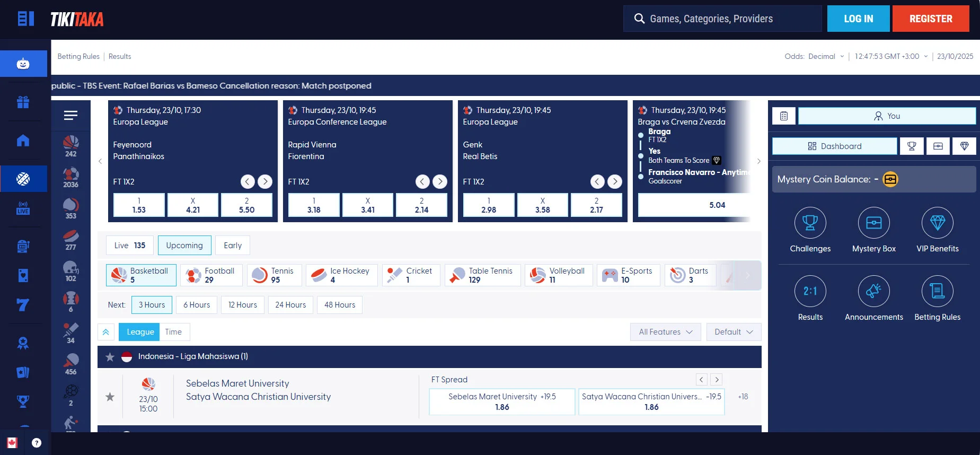Screen dimensions: 980x455
Task: Filter next 6 Hours
Action: point(197,305)
